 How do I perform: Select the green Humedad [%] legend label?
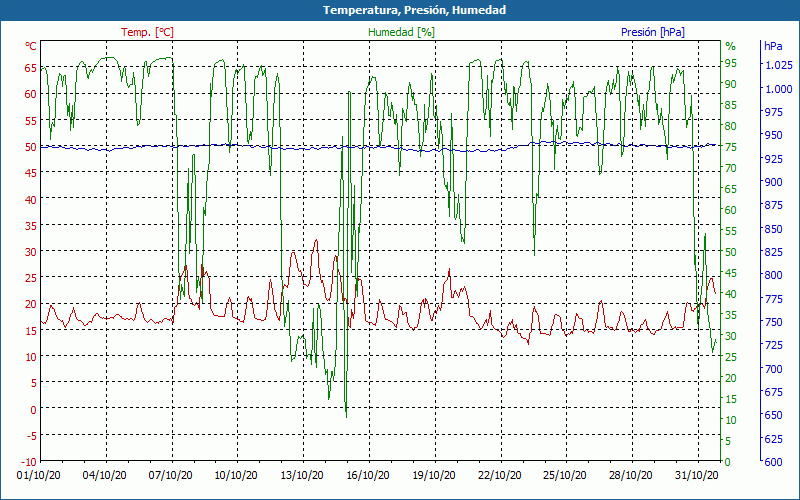tap(402, 32)
